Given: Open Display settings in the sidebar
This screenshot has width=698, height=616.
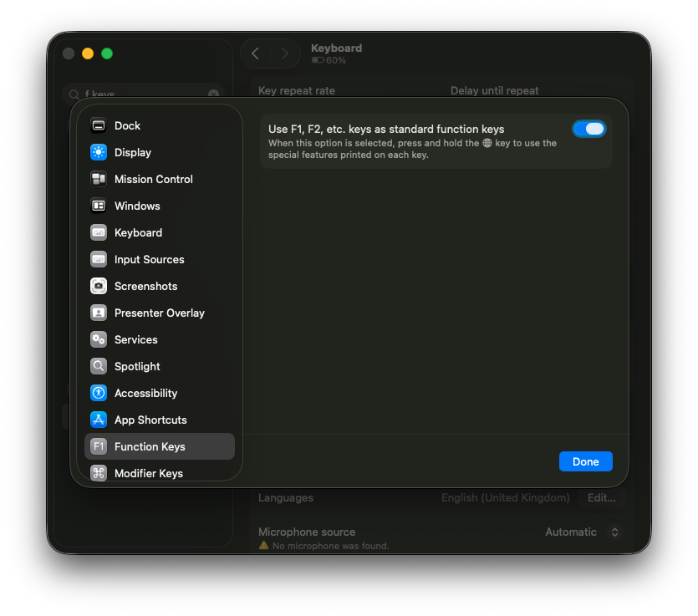Looking at the screenshot, I should click(x=98, y=152).
